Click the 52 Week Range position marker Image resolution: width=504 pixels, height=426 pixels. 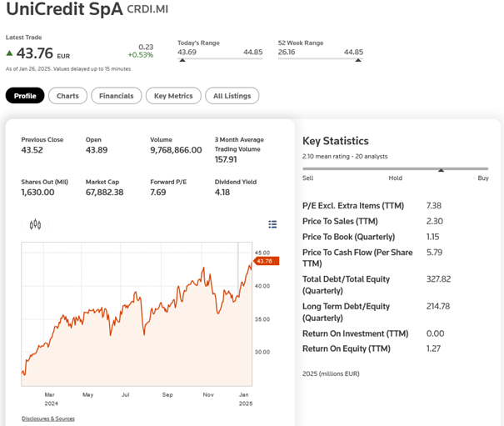(x=358, y=60)
